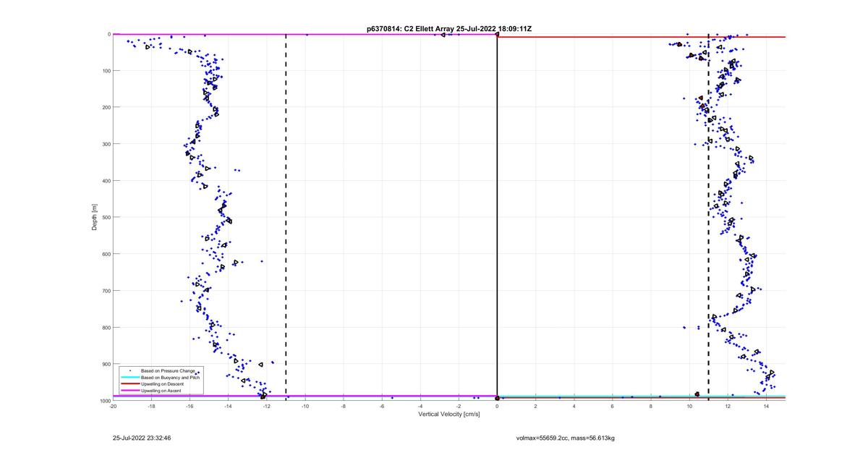Click the x-axis tick label '-6'
Viewport: 868px width, 450px height.
coord(382,406)
